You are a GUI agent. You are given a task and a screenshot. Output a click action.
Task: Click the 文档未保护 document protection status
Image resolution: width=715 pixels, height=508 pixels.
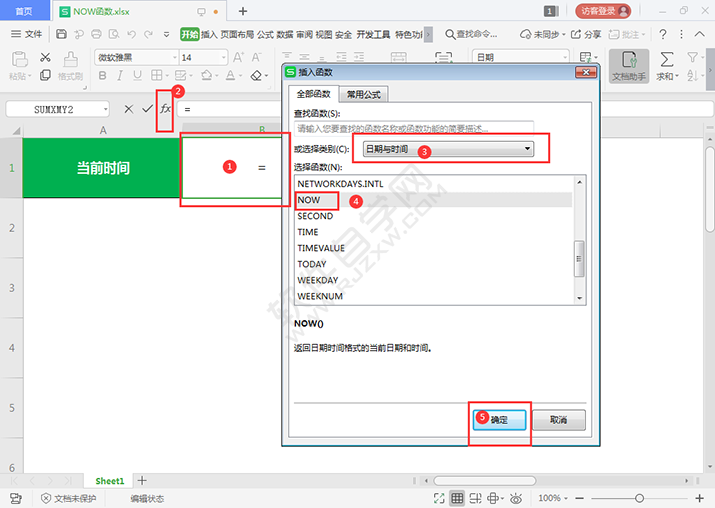tap(69, 498)
